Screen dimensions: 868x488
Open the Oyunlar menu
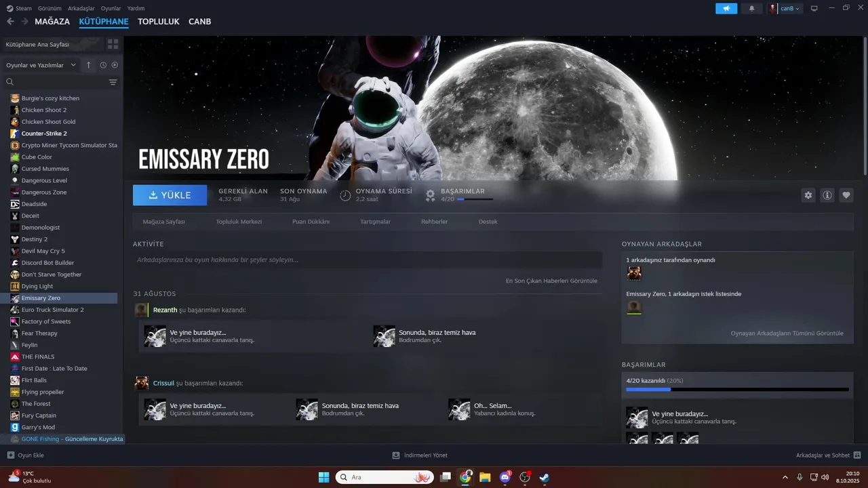111,8
